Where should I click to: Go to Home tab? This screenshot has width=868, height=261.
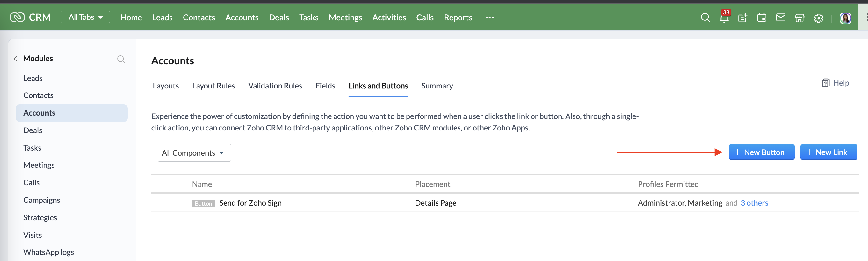(x=131, y=18)
